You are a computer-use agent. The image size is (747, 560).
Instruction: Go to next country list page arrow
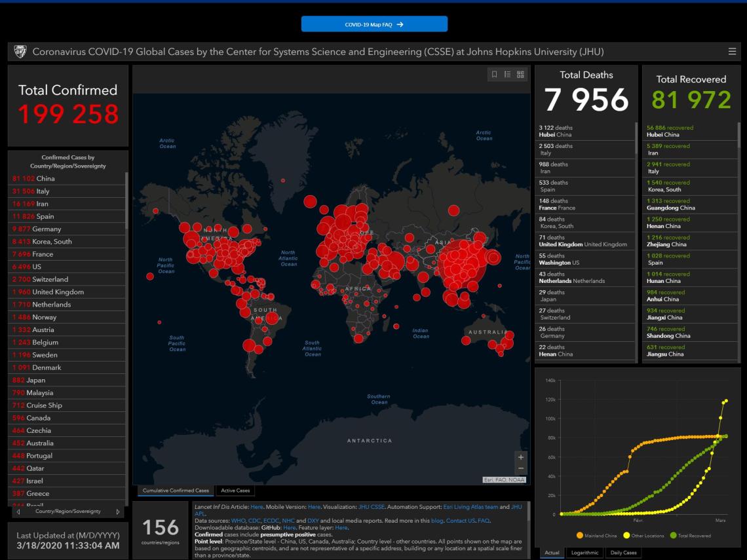point(118,512)
